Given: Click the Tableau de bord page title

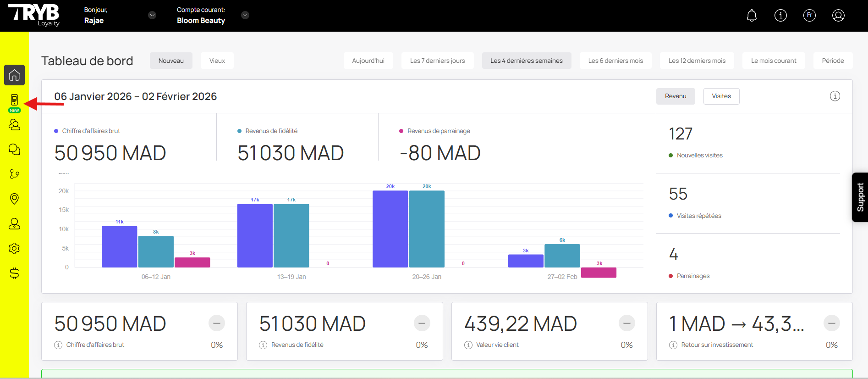Looking at the screenshot, I should (x=87, y=61).
